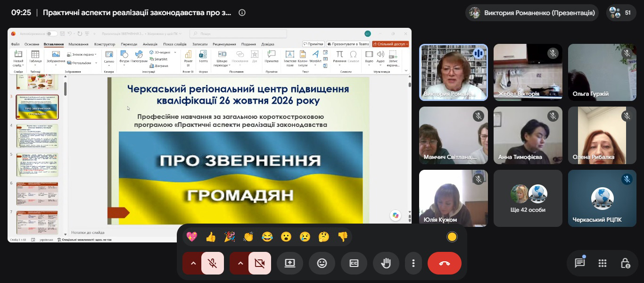Image resolution: width=644 pixels, height=283 pixels.
Task: Insert a Діаграма chart
Action: tap(158, 66)
